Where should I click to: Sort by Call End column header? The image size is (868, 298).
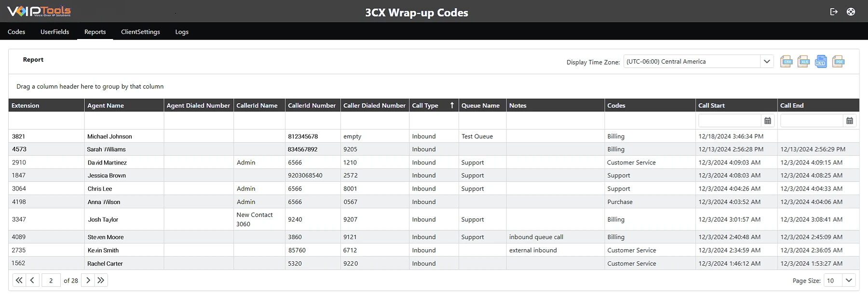pos(818,105)
